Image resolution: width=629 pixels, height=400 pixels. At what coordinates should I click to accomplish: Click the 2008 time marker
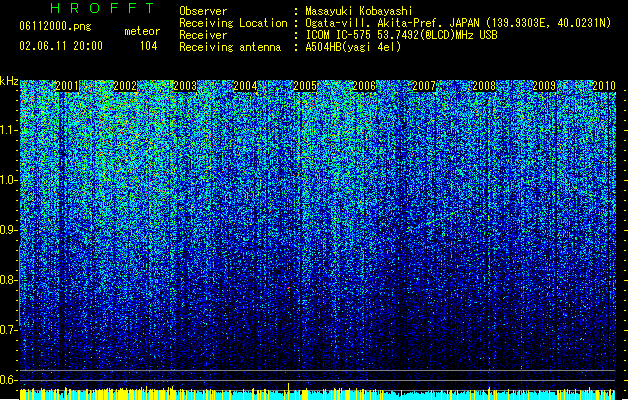click(x=484, y=86)
